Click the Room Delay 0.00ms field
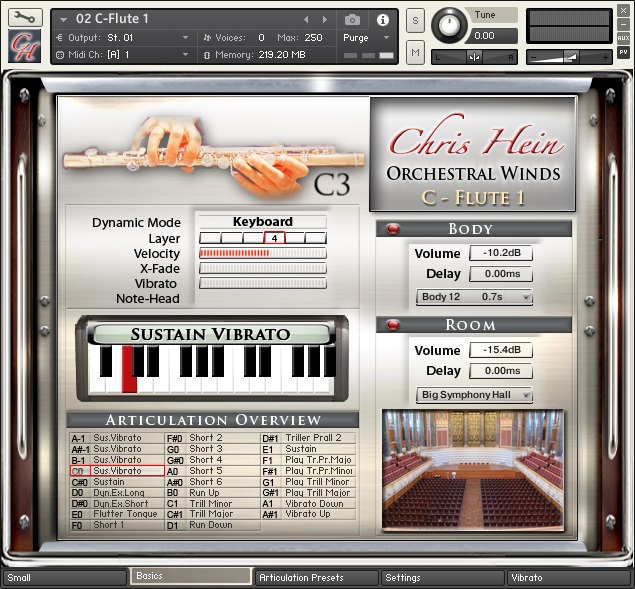 pyautogui.click(x=501, y=371)
